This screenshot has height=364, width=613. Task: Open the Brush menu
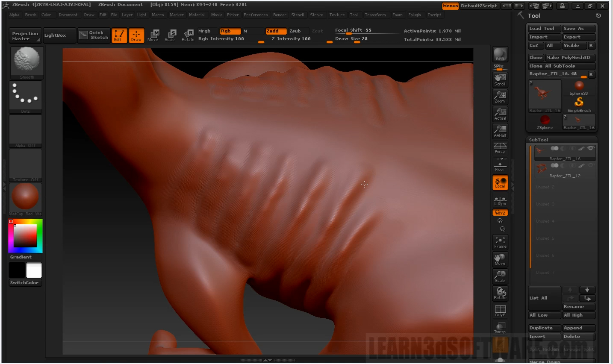coord(30,15)
